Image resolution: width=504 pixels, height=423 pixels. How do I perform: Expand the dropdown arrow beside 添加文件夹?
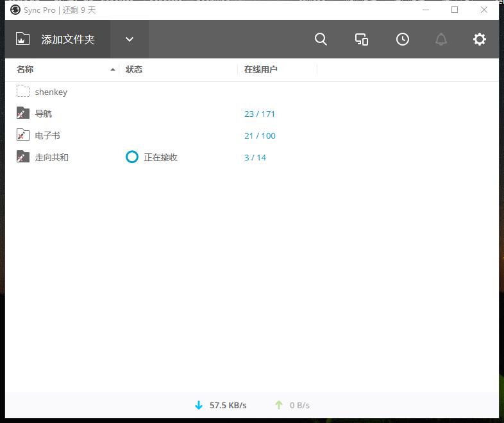[130, 39]
